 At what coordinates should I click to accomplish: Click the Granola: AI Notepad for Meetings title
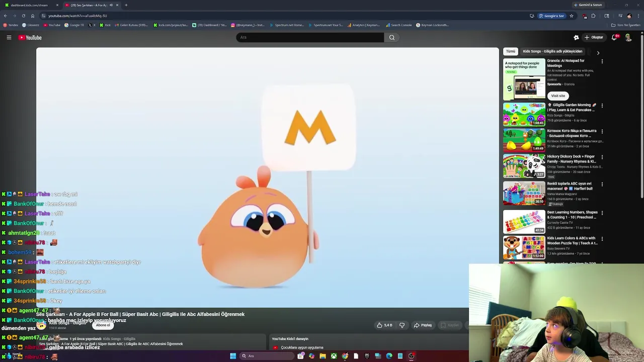point(566,63)
